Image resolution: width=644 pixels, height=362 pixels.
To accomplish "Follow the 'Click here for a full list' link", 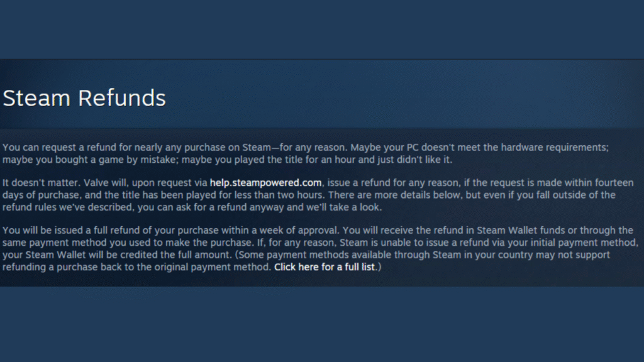I will 325,267.
